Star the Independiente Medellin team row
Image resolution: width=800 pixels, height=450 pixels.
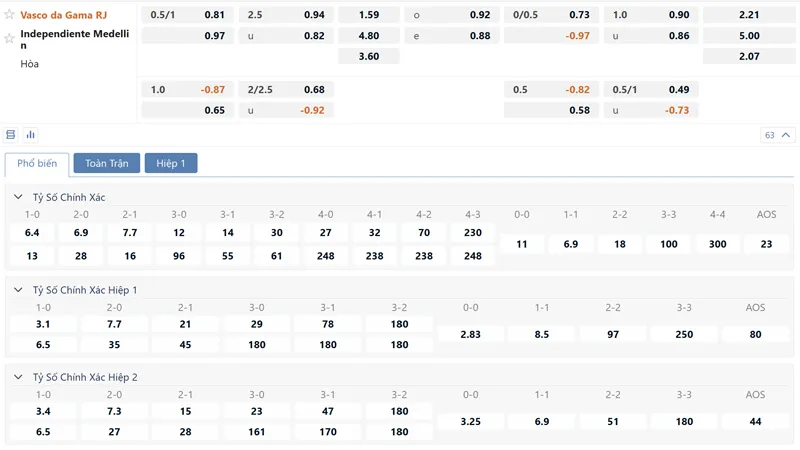[9, 38]
